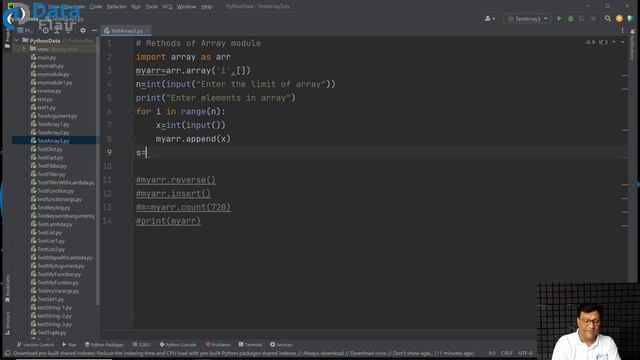The height and width of the screenshot is (360, 640).
Task: Open the Refactor menu
Action: [x=116, y=7]
